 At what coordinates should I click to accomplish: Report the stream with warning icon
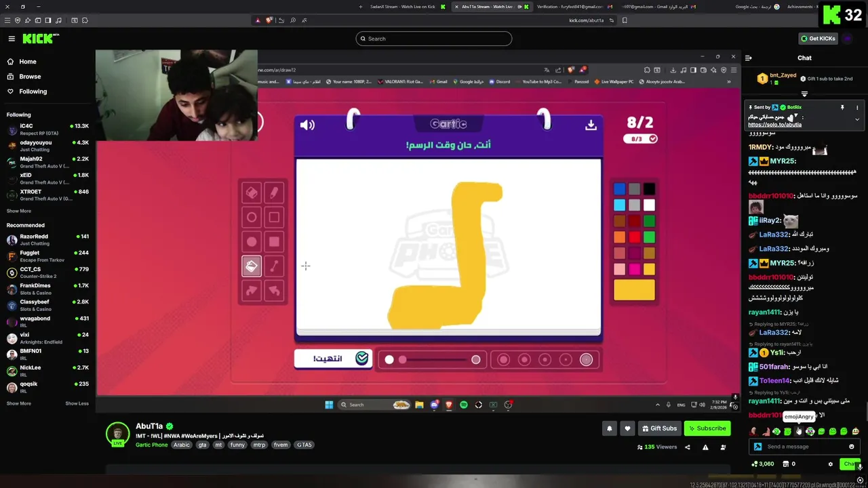[705, 447]
